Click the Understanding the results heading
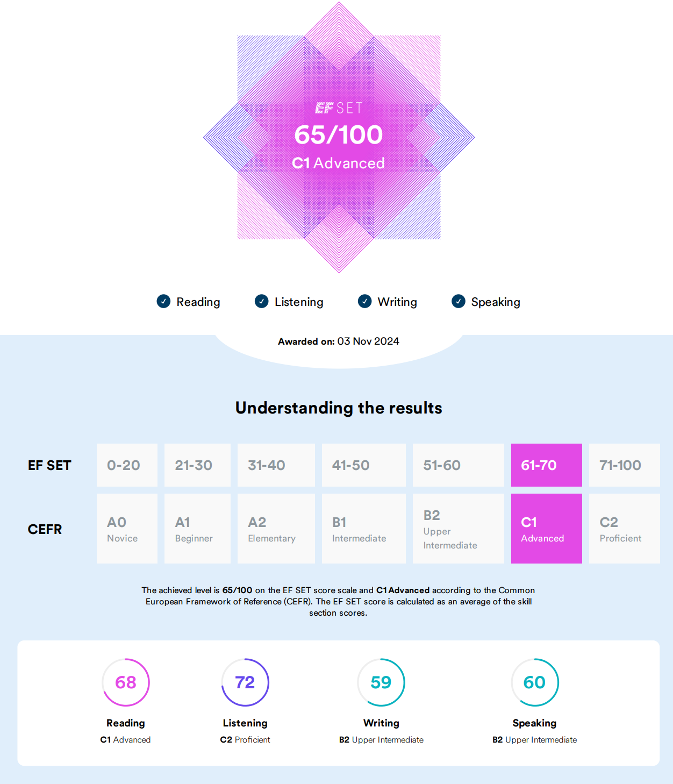Image resolution: width=673 pixels, height=784 pixels. point(339,408)
